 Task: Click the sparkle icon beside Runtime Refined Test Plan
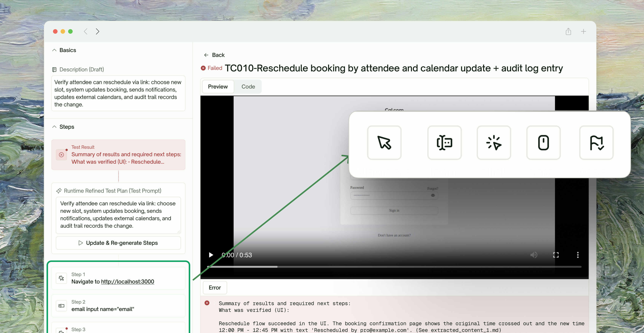59,191
